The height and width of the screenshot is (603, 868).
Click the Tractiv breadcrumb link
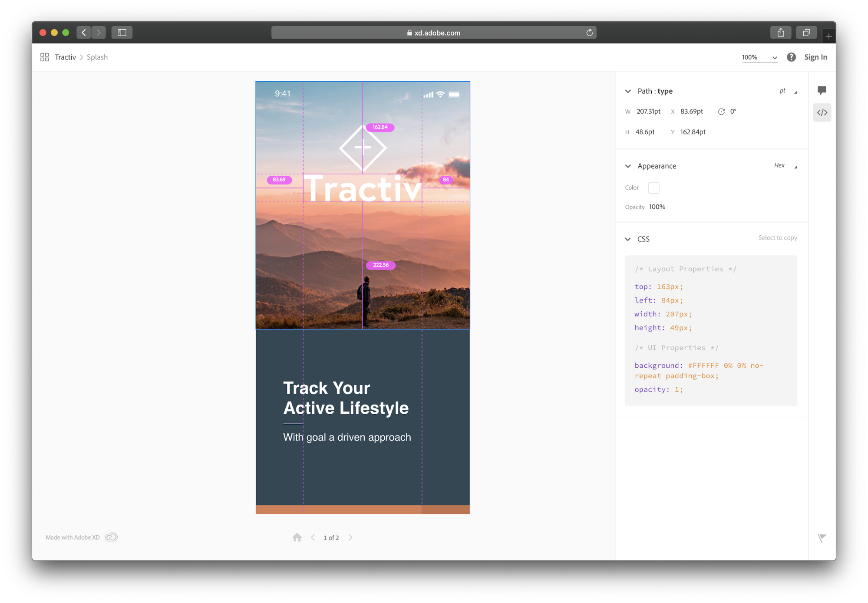65,57
